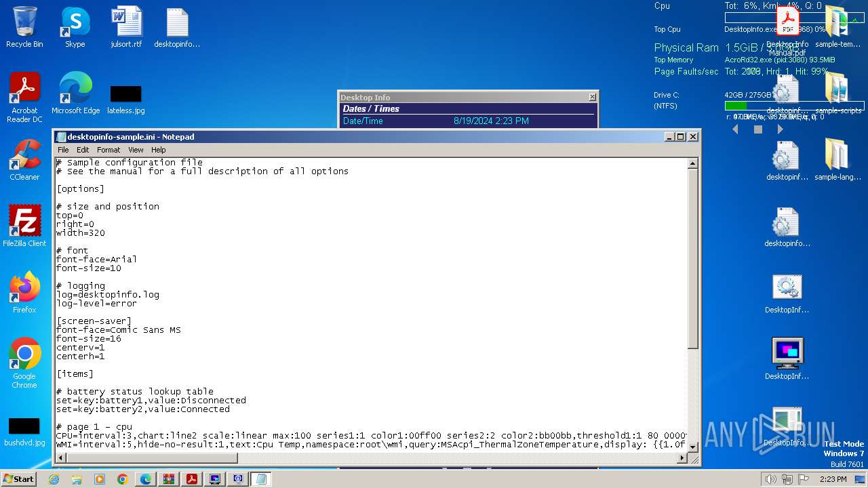Open the Start menu
This screenshot has height=488, width=868.
(x=18, y=479)
